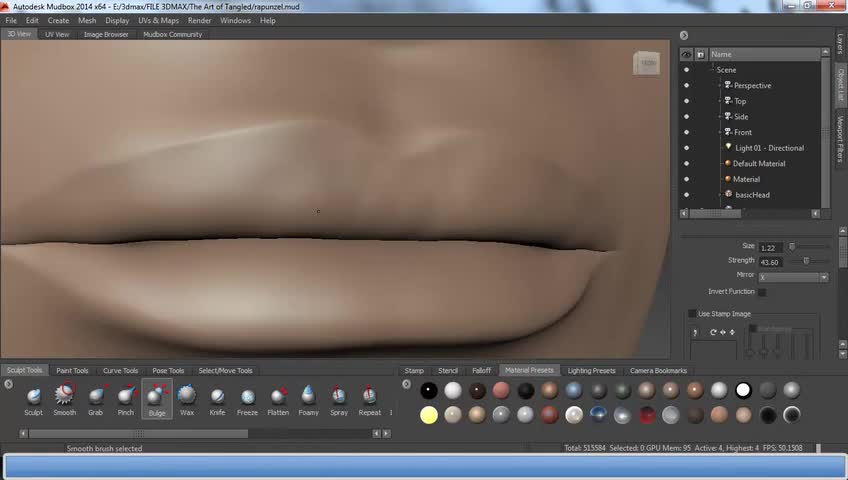Expand the Front camera tree node

pyautogui.click(x=719, y=132)
